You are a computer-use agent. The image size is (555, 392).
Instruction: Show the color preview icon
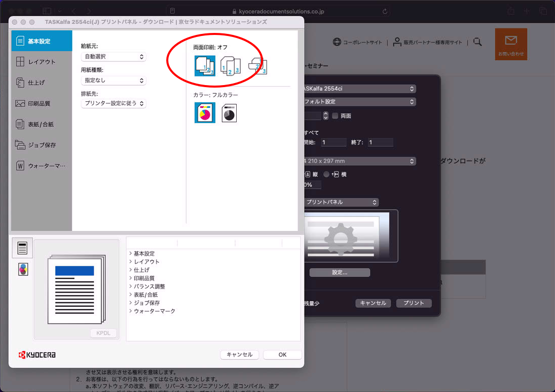pyautogui.click(x=23, y=269)
